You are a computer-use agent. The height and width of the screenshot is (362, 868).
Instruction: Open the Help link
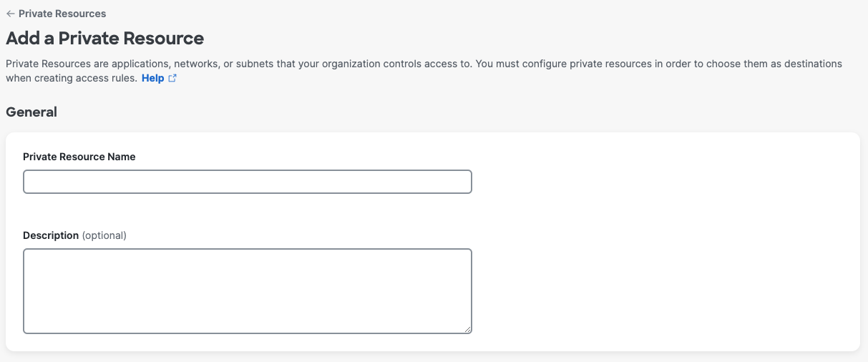click(152, 78)
